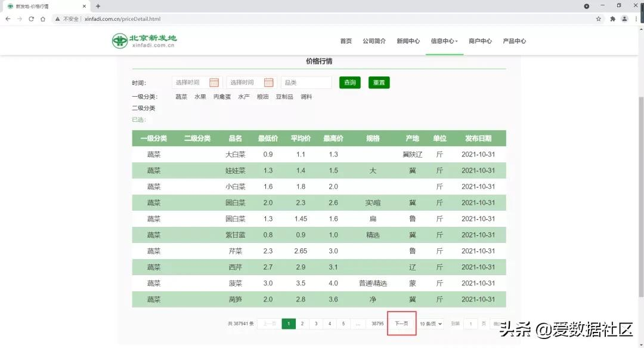
Task: Open the start date calendar icon
Action: [x=214, y=82]
